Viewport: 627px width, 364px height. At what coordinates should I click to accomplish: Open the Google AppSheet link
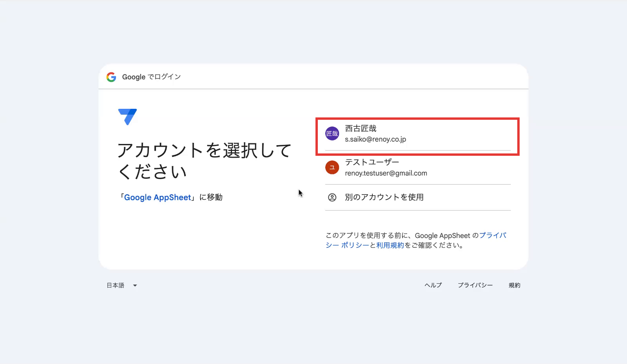pyautogui.click(x=158, y=197)
